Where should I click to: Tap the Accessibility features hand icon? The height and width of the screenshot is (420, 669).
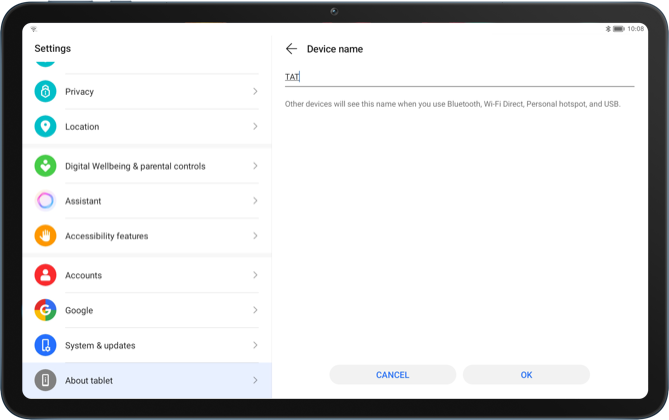[x=45, y=236]
